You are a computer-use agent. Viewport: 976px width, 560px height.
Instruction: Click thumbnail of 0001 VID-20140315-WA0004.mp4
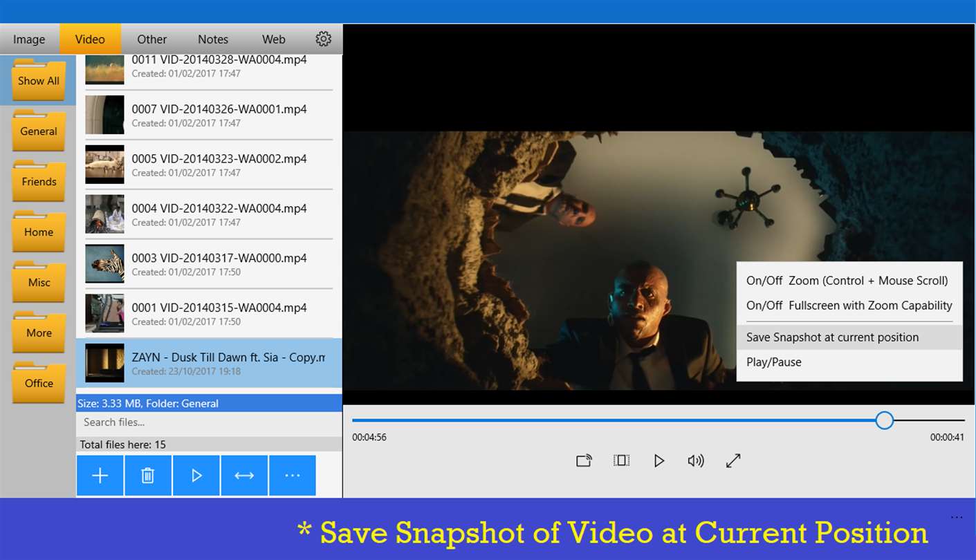(104, 314)
